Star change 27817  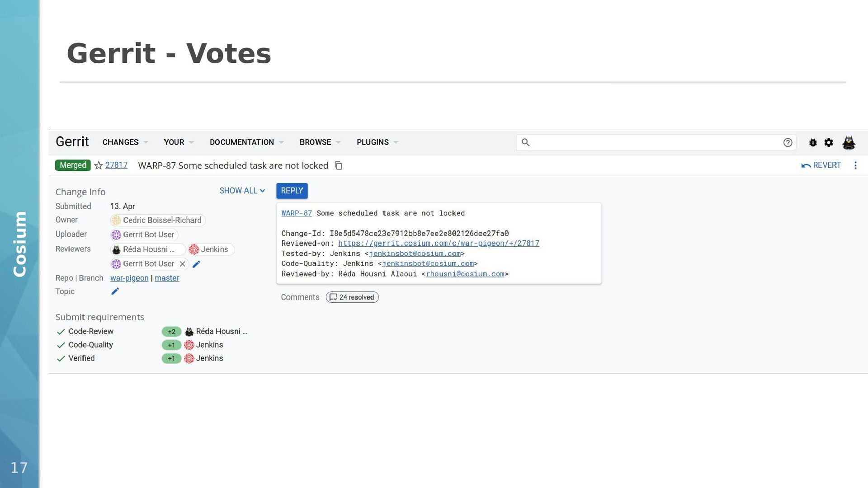click(99, 165)
